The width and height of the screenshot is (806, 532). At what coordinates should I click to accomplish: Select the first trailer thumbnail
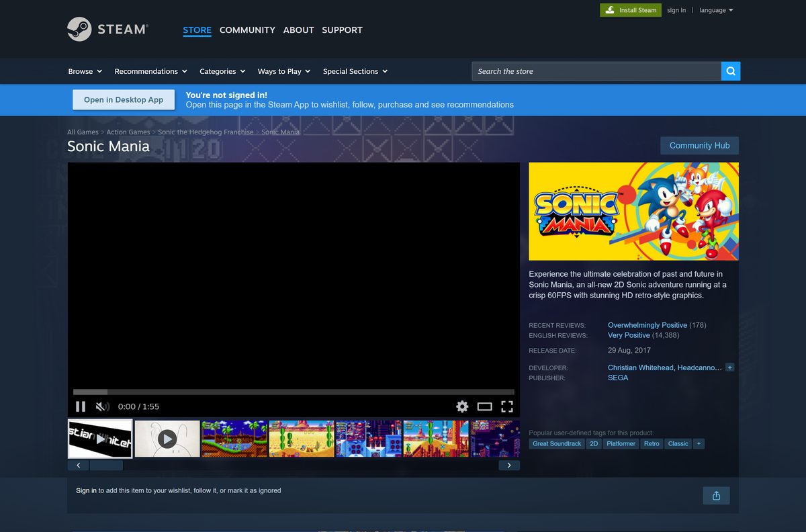click(x=100, y=439)
